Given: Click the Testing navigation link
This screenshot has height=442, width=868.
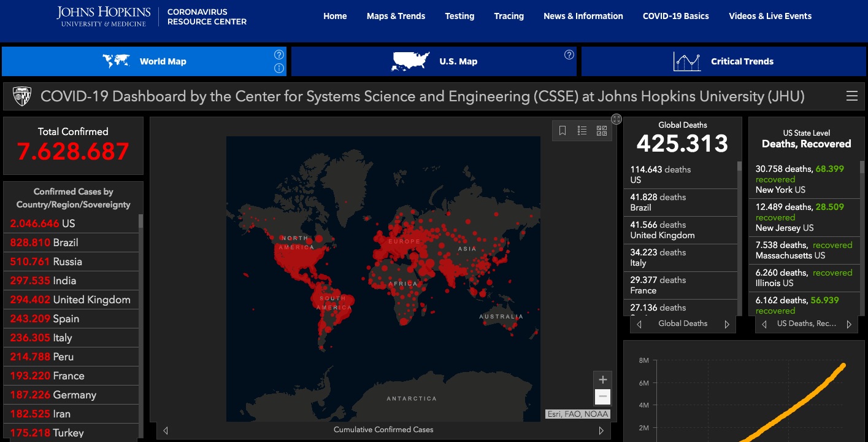Looking at the screenshot, I should tap(459, 16).
